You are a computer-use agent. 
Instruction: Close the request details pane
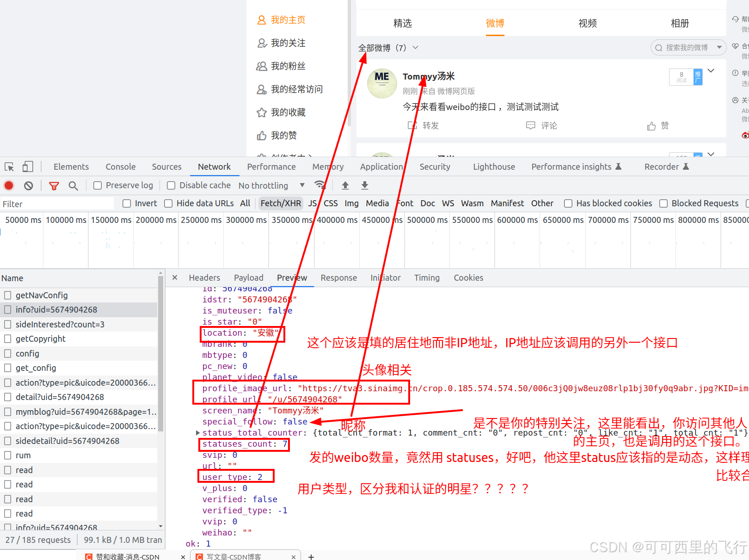(x=175, y=277)
